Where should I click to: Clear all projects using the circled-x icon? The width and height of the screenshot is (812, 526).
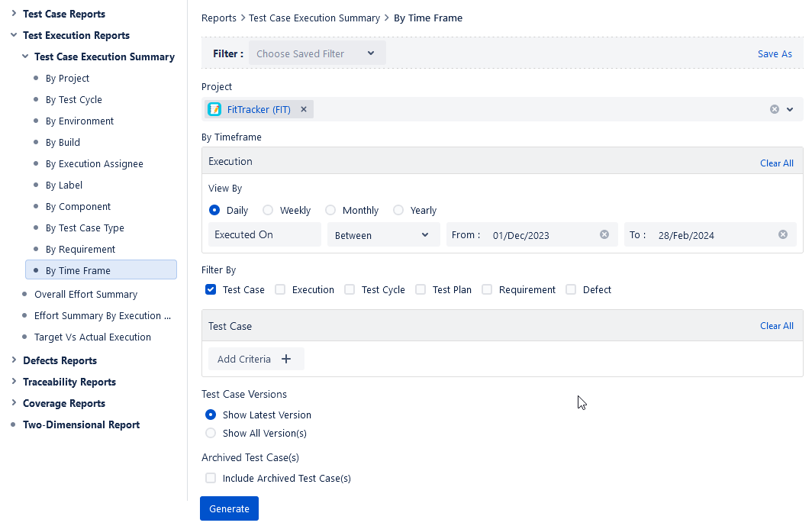coord(775,108)
